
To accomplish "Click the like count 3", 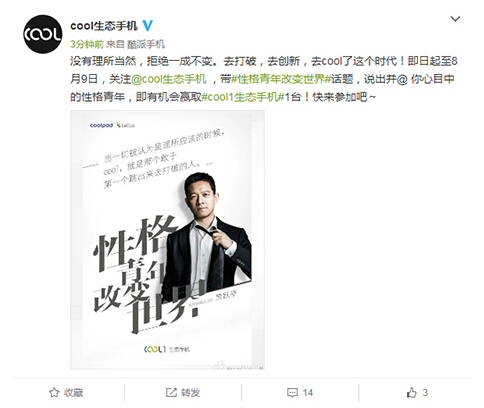I will (x=425, y=392).
